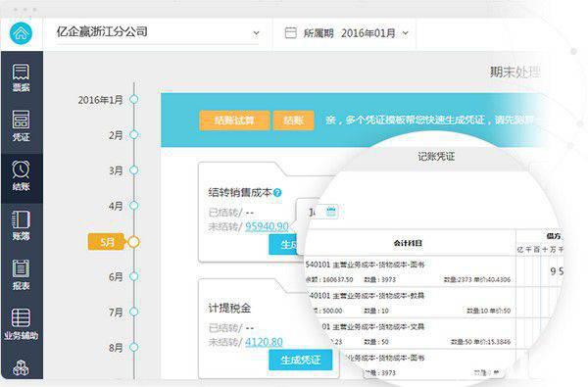The image size is (588, 387).
Task: Click the 会计科目 column header
Action: pos(408,243)
